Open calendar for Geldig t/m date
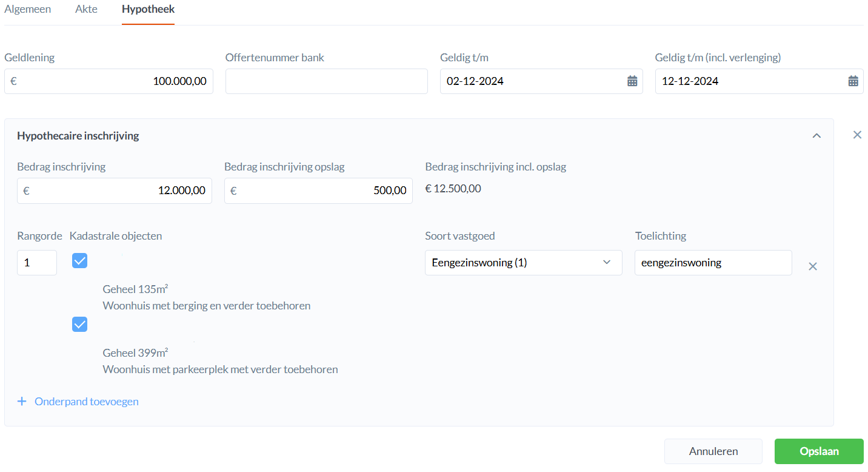Screen dimensions: 868x472 pos(632,81)
